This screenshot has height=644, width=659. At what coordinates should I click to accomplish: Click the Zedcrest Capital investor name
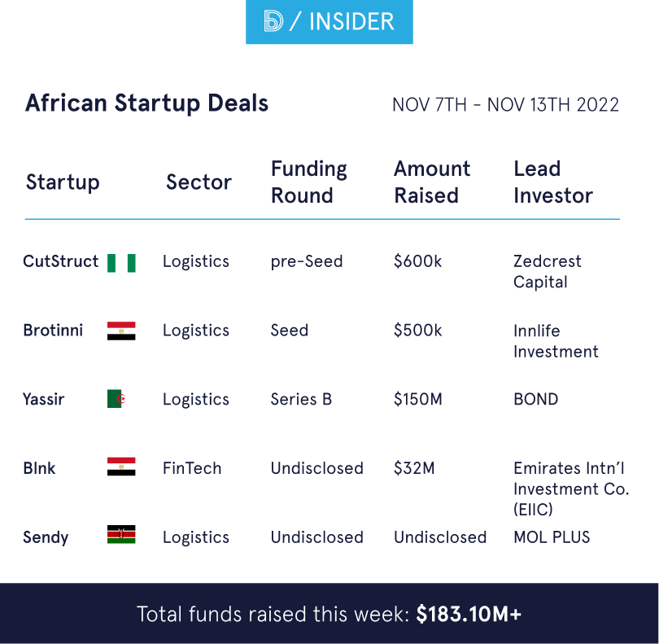click(548, 272)
